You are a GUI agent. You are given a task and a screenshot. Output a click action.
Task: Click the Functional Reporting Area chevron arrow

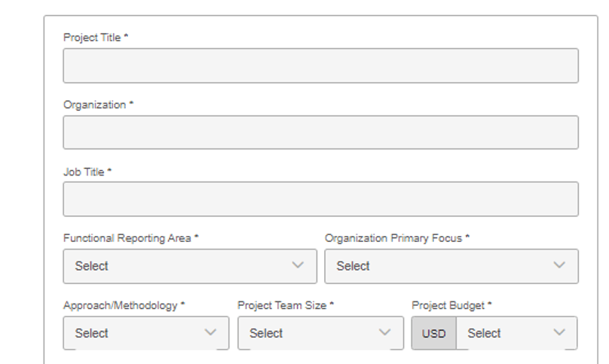[x=298, y=265]
